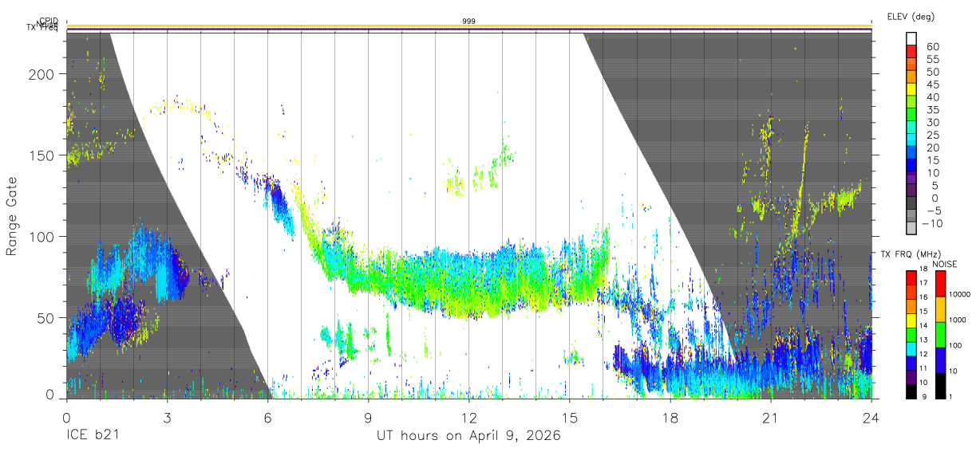Click the green 100 segment of the NOISE bar
This screenshot has height=452, width=980.
point(941,335)
